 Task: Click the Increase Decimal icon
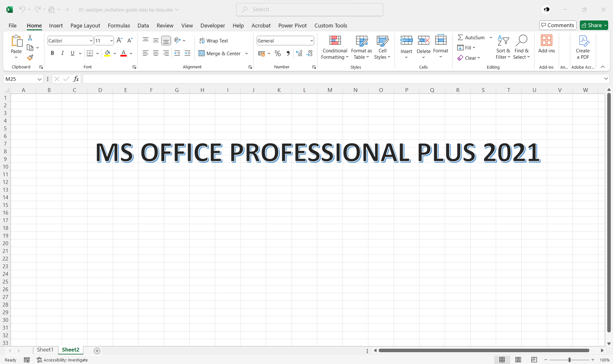click(299, 53)
